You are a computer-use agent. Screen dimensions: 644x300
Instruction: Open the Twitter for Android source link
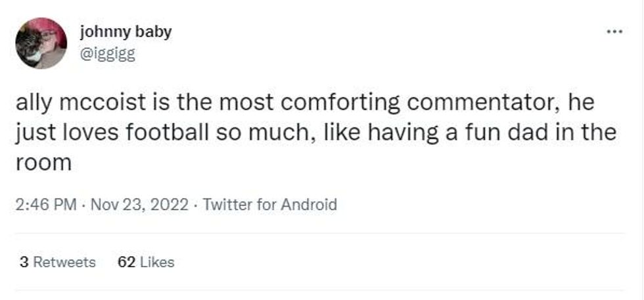tap(270, 205)
